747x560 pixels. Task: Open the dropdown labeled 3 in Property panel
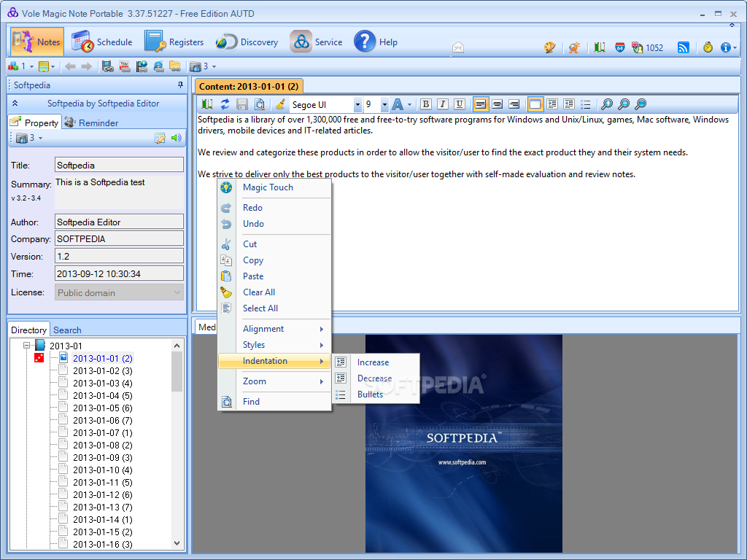tap(29, 138)
